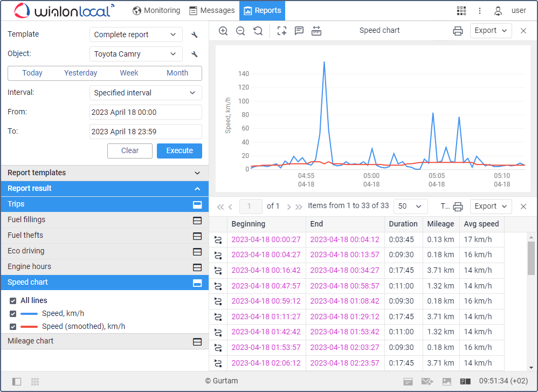Open the footer image icon
The width and height of the screenshot is (538, 392).
pyautogui.click(x=447, y=381)
